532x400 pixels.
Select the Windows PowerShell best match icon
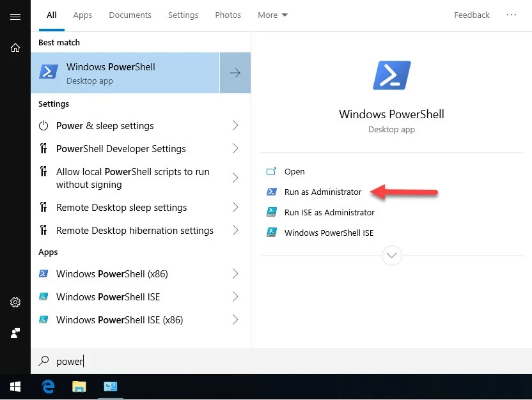coord(49,72)
